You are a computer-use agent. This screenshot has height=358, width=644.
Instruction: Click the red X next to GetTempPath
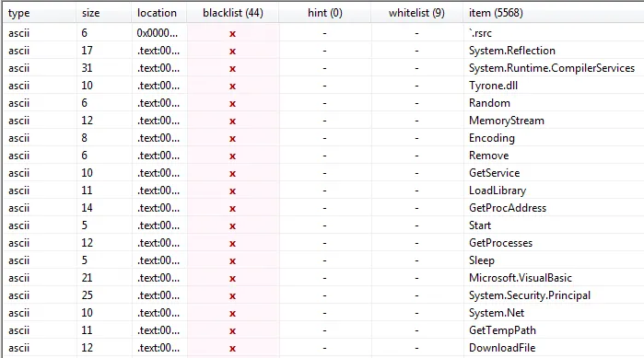(x=232, y=331)
